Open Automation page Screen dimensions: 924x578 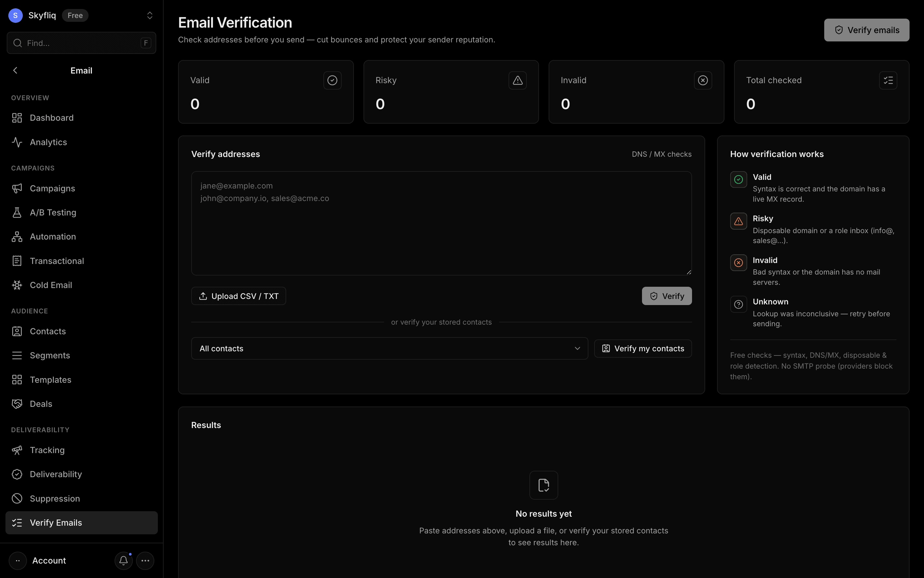click(81, 237)
